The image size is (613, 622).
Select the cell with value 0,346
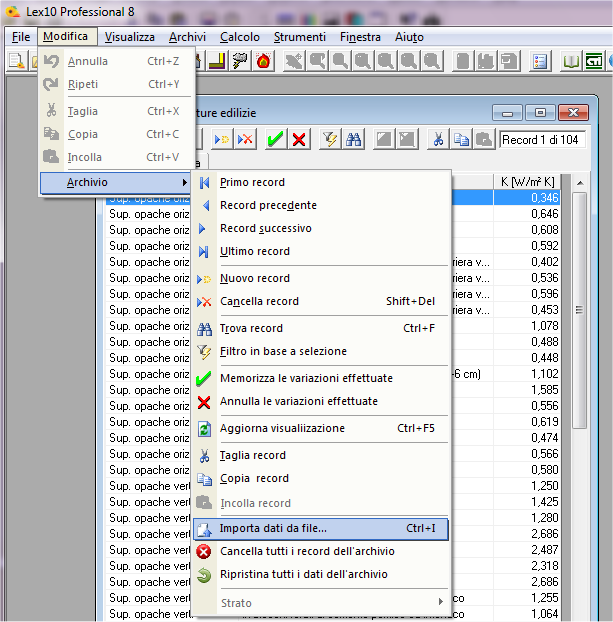point(527,198)
